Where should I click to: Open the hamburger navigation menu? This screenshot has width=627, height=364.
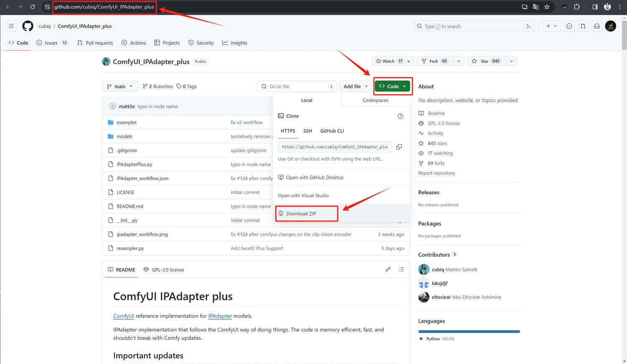coord(11,26)
